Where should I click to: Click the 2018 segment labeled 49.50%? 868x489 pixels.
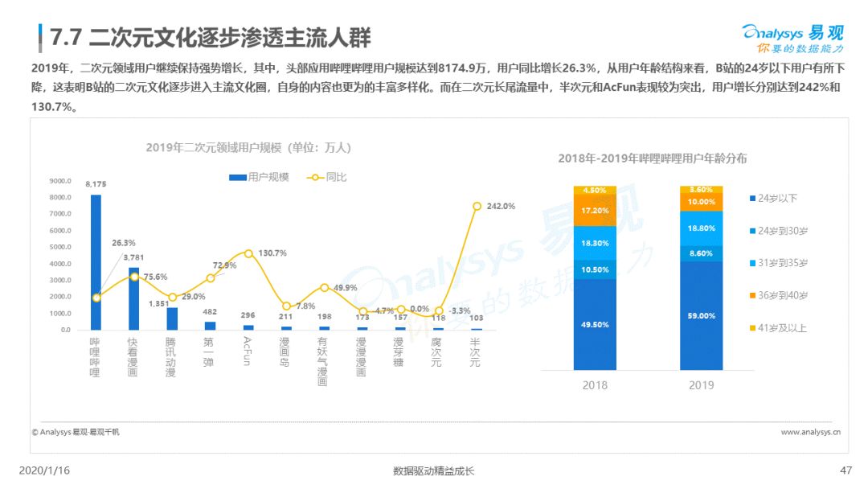coord(595,324)
